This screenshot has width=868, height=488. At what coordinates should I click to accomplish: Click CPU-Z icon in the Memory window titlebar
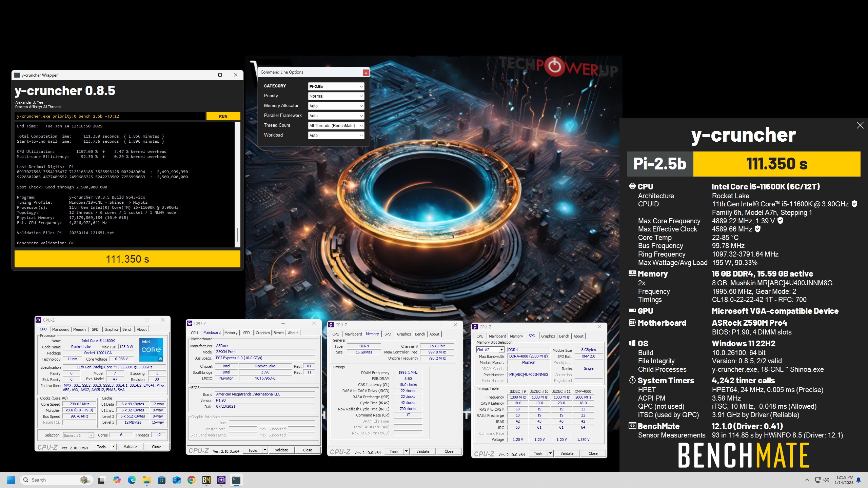(x=331, y=325)
